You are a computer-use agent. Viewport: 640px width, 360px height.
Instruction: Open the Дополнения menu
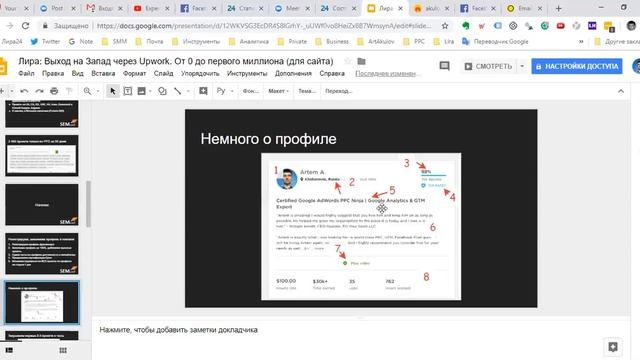click(x=293, y=73)
